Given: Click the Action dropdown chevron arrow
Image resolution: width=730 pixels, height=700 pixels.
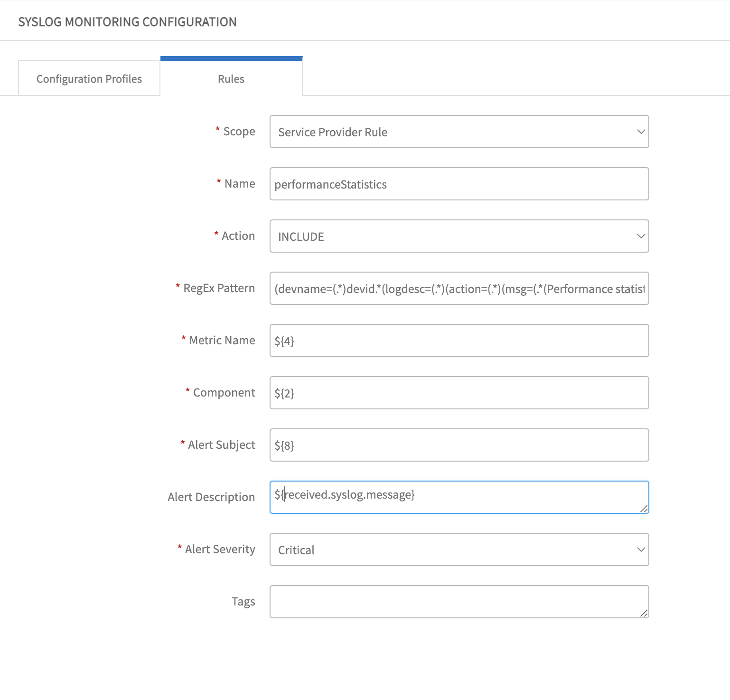Looking at the screenshot, I should [641, 236].
